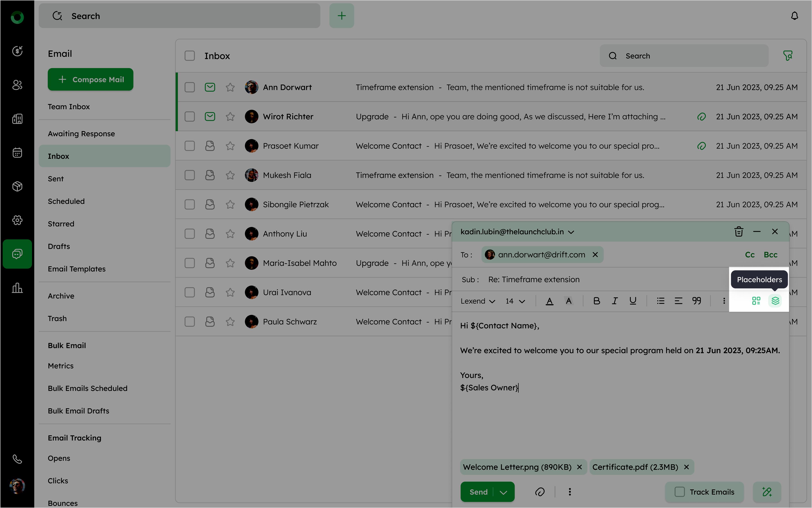The height and width of the screenshot is (508, 812).
Task: Apply blockquote formatting icon
Action: coord(696,301)
